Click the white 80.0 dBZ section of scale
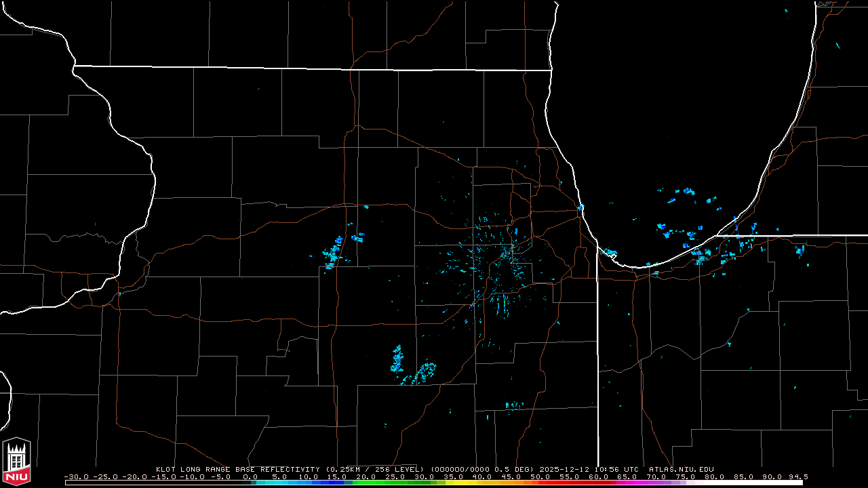 coord(713,483)
